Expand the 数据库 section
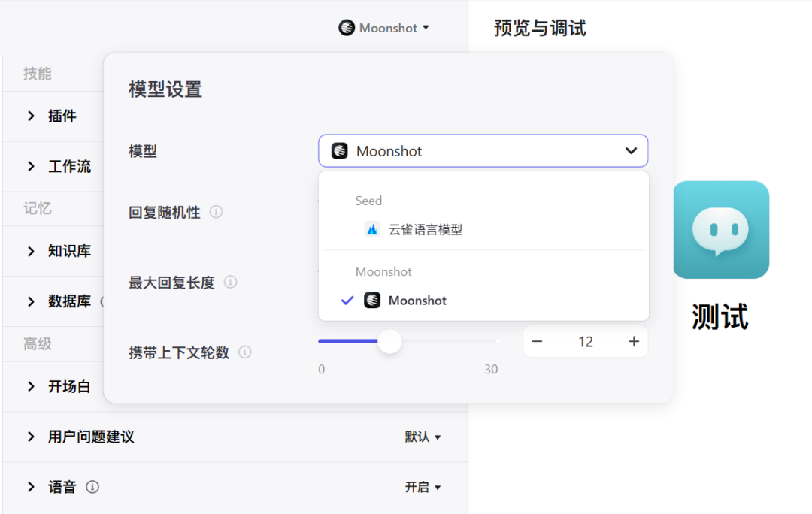 pos(31,301)
